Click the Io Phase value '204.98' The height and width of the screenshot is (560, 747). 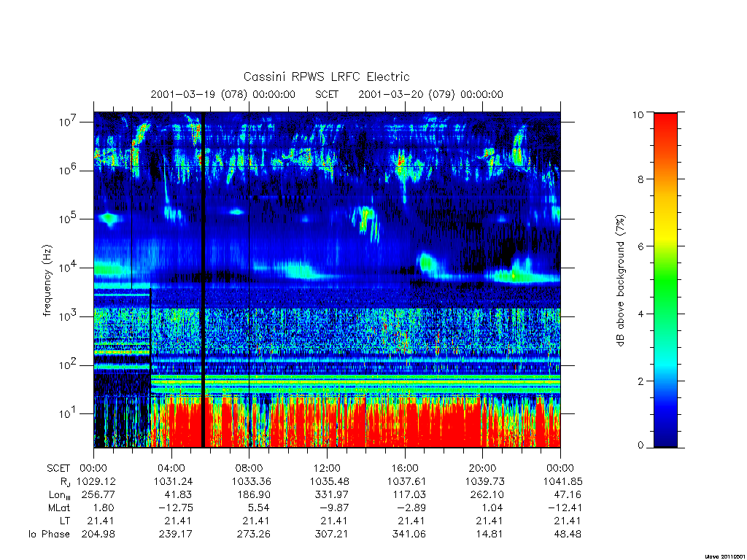pyautogui.click(x=98, y=534)
